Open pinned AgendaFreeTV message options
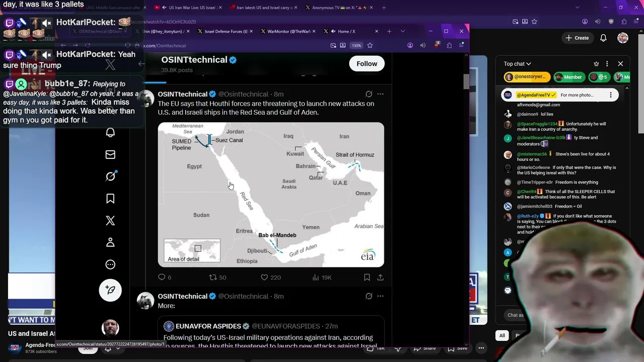644x362 pixels. click(x=611, y=95)
